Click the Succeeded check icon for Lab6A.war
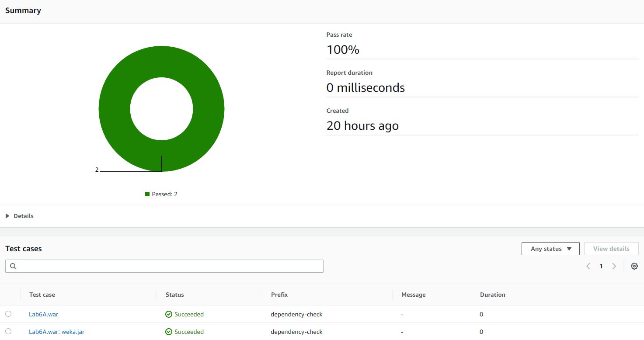This screenshot has width=644, height=340. point(169,314)
